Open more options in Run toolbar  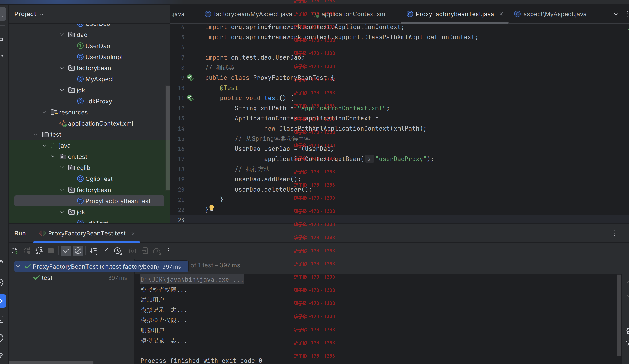(169, 251)
